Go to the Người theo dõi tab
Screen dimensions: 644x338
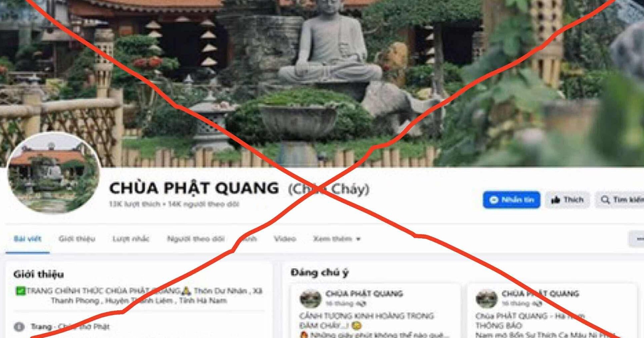195,239
